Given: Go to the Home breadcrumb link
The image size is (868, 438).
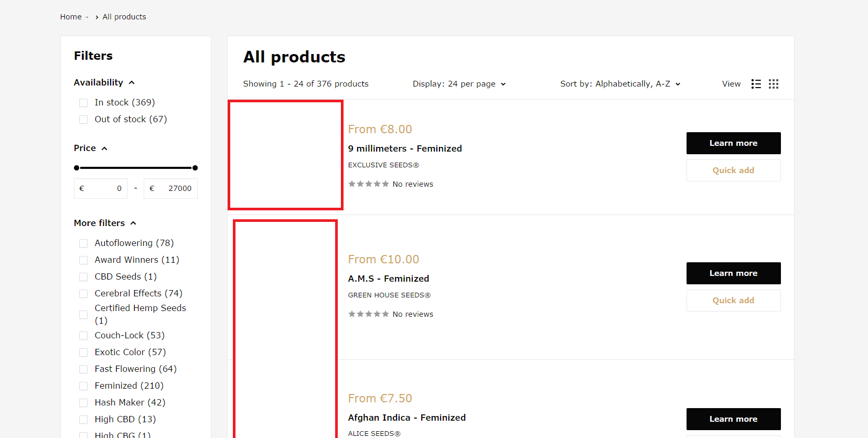Looking at the screenshot, I should [x=71, y=17].
